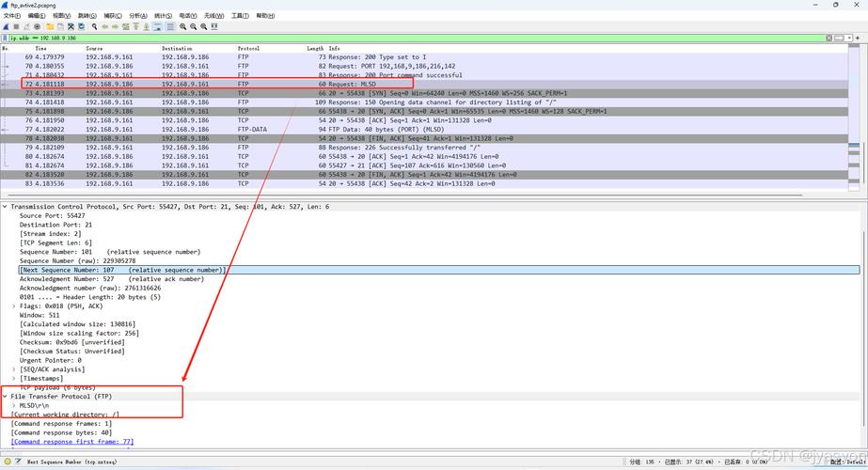
Task: Follow Command response first frame: 77 link
Action: pyautogui.click(x=72, y=442)
